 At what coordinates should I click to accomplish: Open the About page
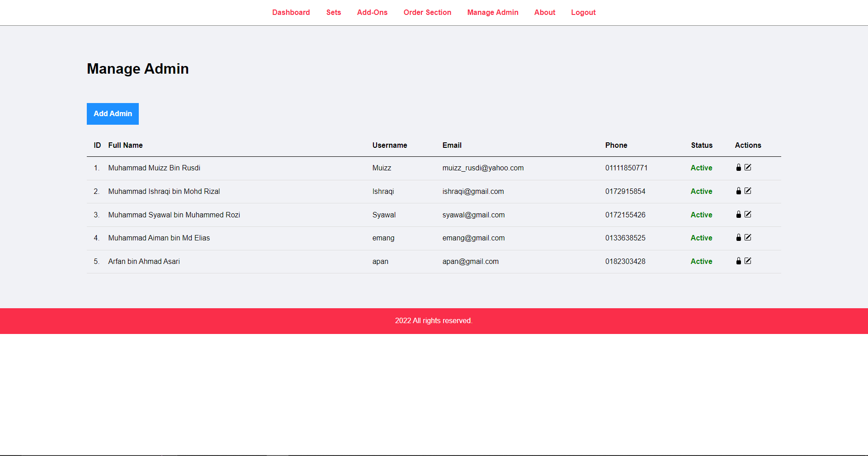(x=544, y=12)
